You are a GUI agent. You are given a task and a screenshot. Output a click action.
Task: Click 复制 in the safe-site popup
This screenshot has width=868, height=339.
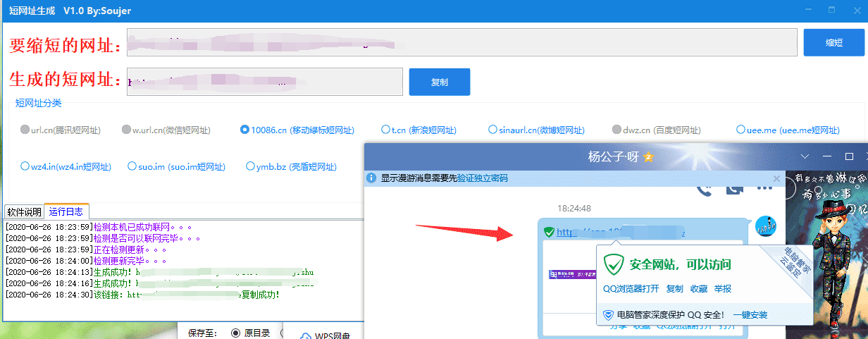coord(675,288)
